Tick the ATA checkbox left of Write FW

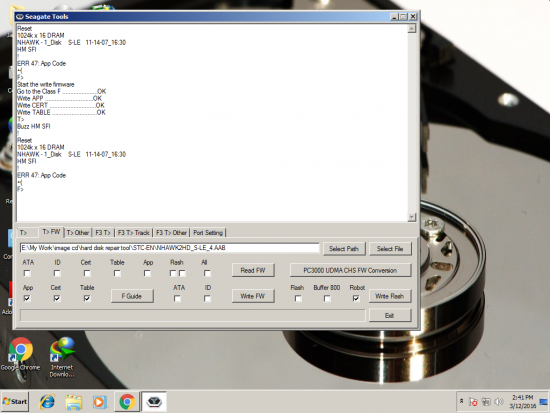click(x=177, y=298)
